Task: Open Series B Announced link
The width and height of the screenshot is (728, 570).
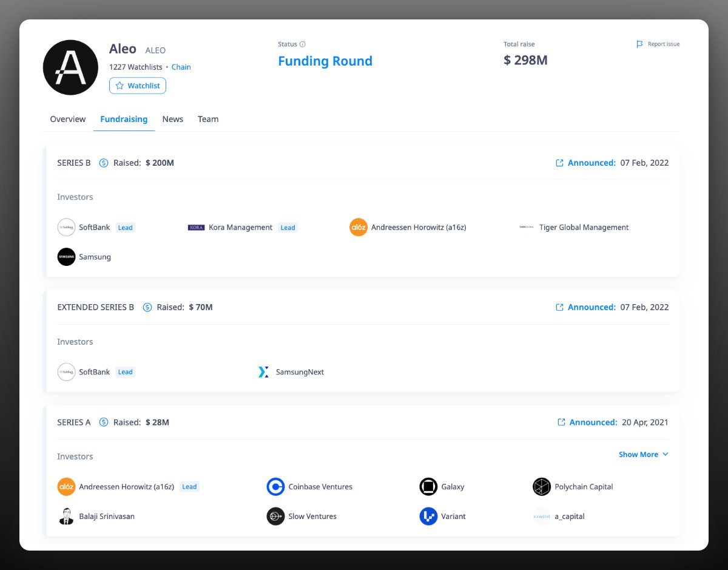Action: coord(591,163)
